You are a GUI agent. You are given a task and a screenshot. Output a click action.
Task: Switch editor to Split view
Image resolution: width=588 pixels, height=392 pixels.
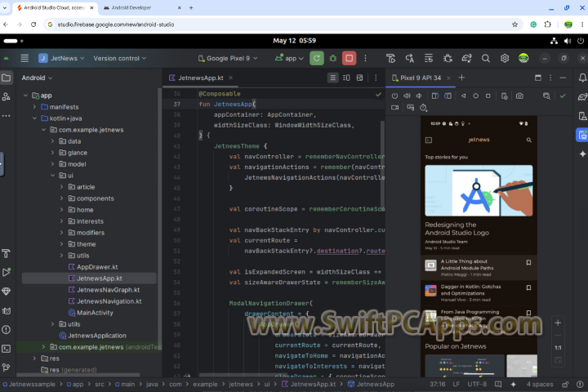(346, 78)
